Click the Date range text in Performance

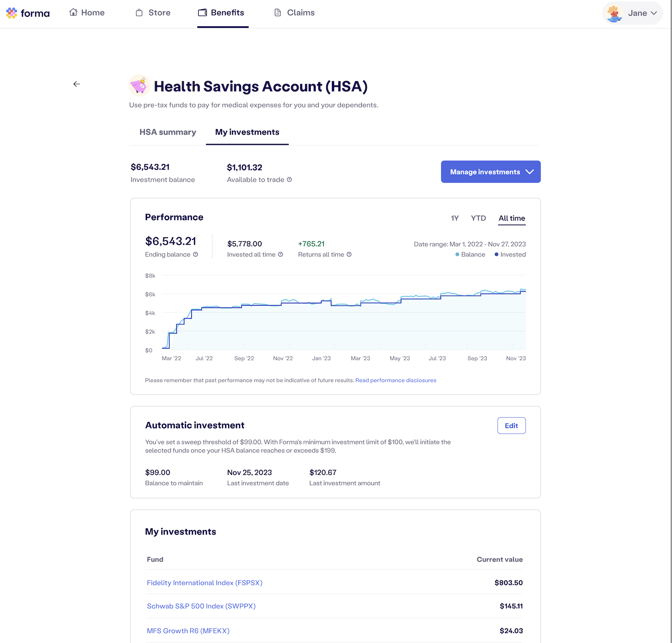pyautogui.click(x=470, y=244)
